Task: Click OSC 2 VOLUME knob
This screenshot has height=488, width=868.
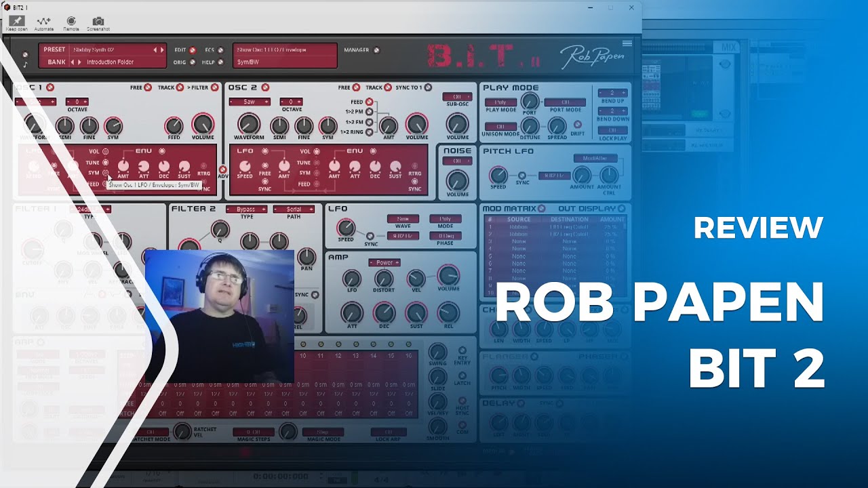Action: click(416, 124)
